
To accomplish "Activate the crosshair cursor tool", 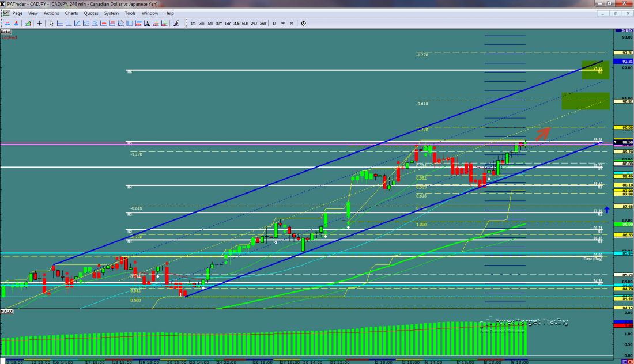I will tap(39, 24).
